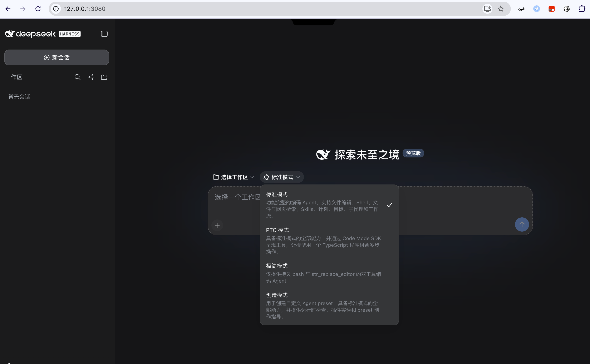
Task: Pick 极简模式 from the list
Action: coord(329,273)
